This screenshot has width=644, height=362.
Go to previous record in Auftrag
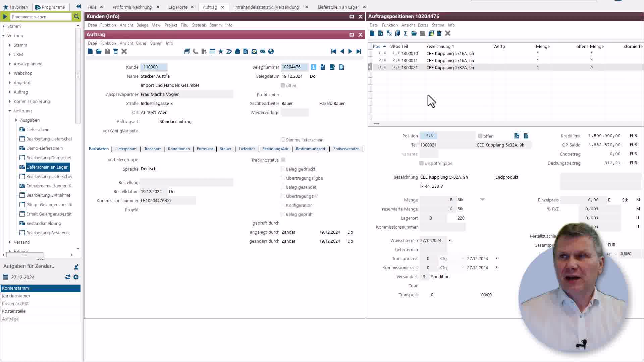coord(342,51)
